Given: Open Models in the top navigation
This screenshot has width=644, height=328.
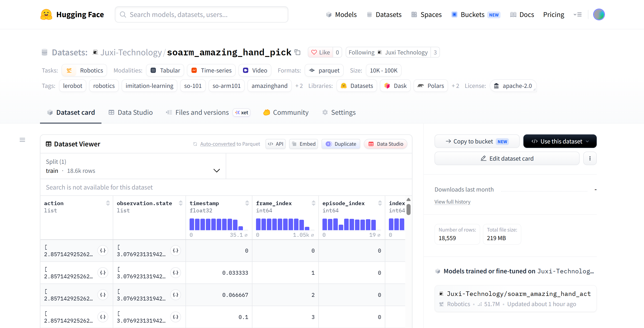Looking at the screenshot, I should pyautogui.click(x=341, y=14).
